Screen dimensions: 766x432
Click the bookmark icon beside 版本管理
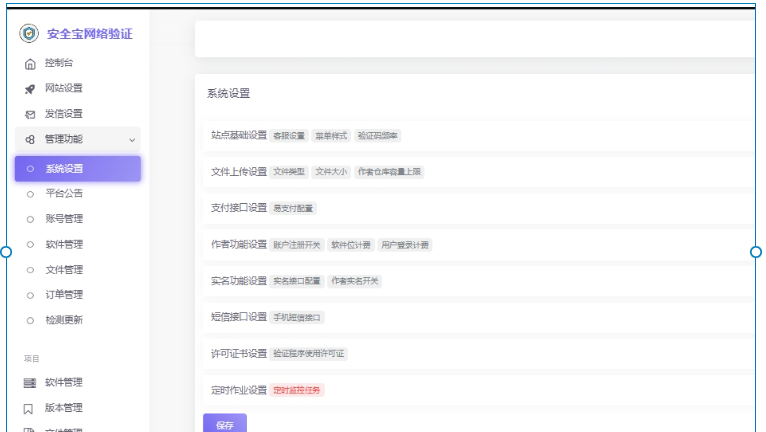pos(30,408)
